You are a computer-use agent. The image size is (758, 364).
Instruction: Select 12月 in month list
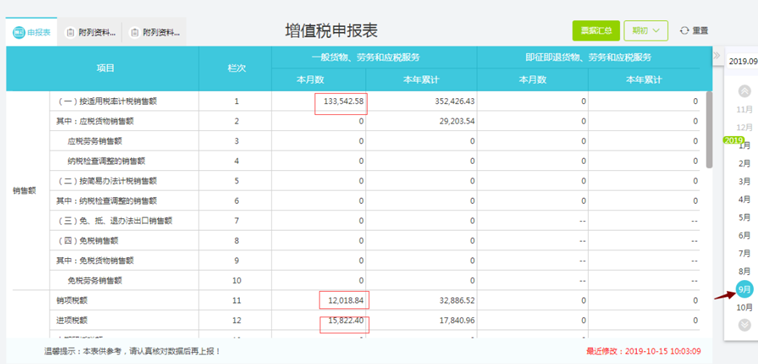(x=744, y=128)
